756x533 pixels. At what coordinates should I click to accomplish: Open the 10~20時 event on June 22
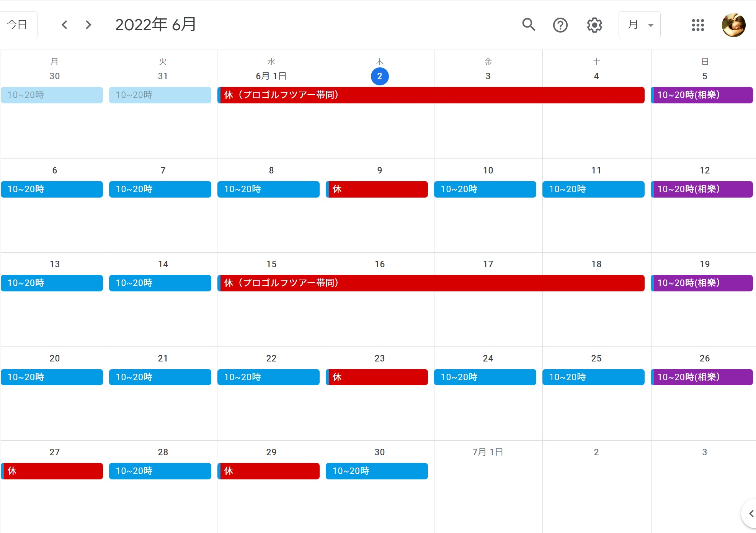[x=268, y=377]
